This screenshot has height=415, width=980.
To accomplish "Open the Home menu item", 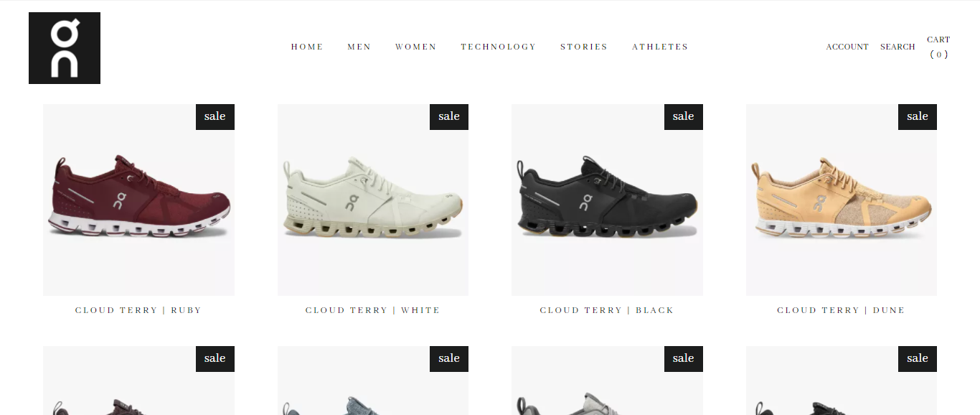I will [307, 47].
